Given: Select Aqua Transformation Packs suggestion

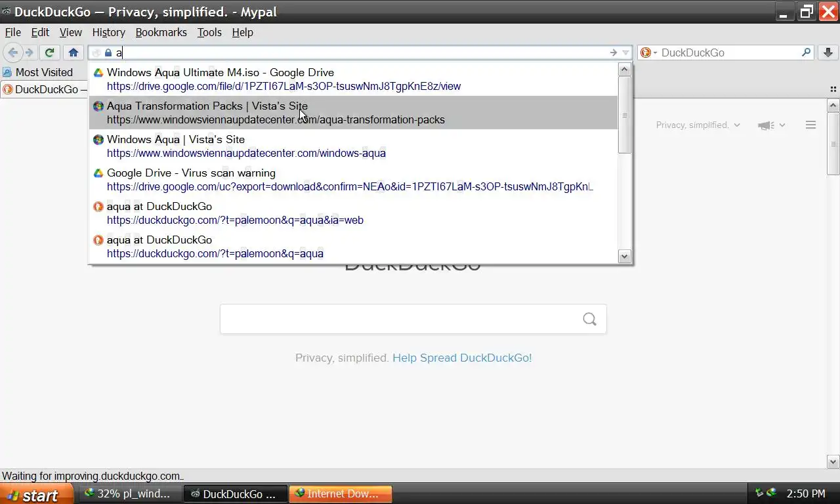Looking at the screenshot, I should point(353,113).
